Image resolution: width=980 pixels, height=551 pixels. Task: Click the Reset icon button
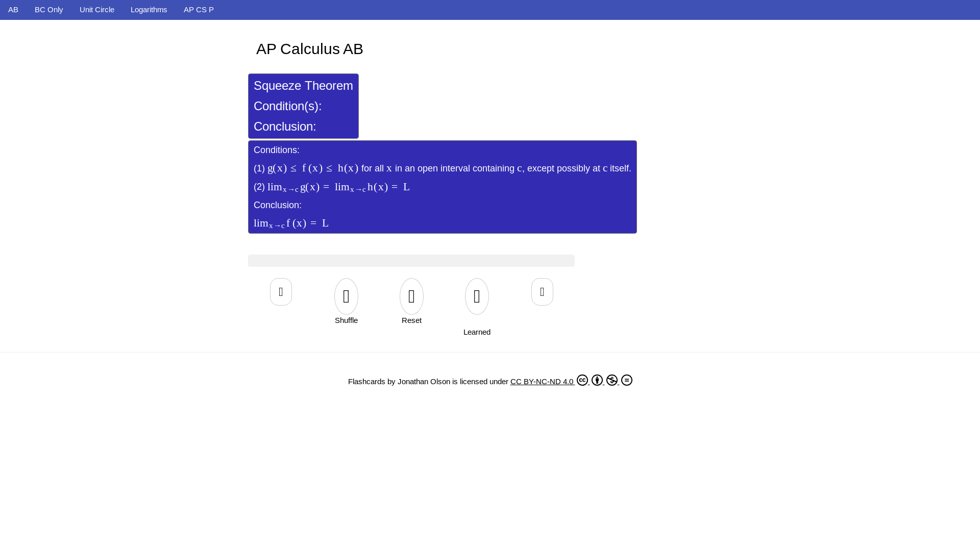[x=411, y=296]
